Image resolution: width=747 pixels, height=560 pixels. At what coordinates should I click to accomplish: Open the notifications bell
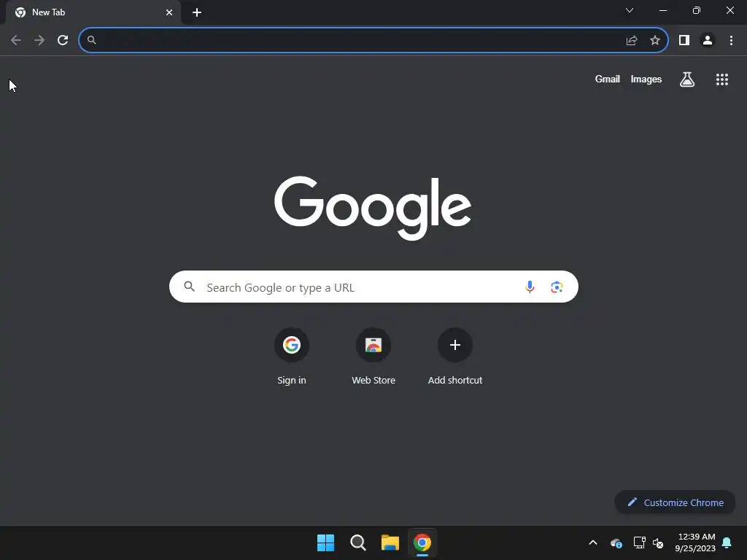point(727,542)
